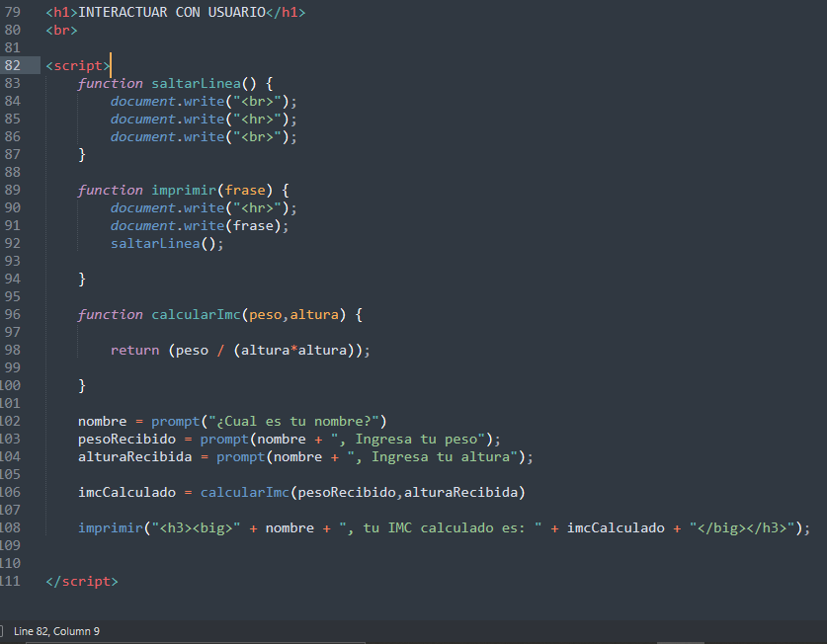
Task: Click the '¿Cual es tu nombre?' string
Action: pyautogui.click(x=293, y=422)
